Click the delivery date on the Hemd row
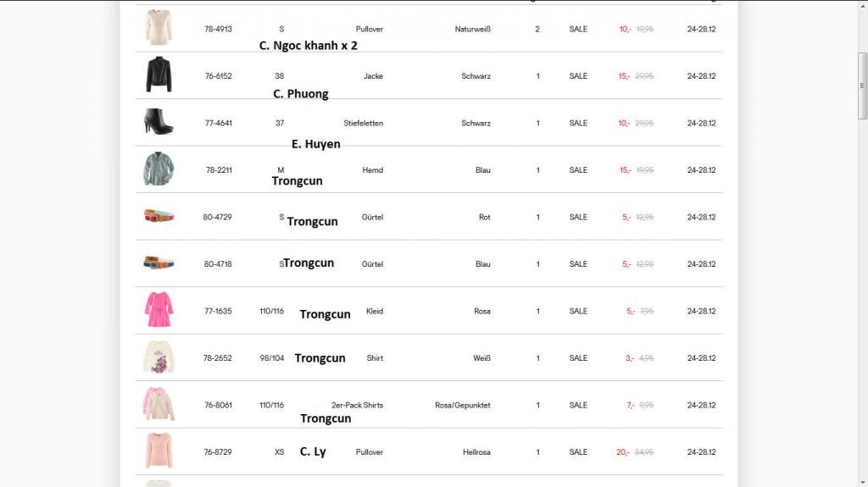Screen dimensions: 868x487 coord(701,170)
